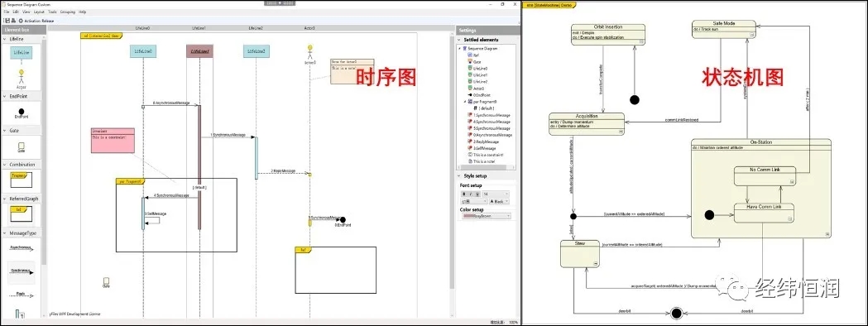This screenshot has width=868, height=326.
Task: Select Gate in the Settled elements tree
Action: point(477,62)
